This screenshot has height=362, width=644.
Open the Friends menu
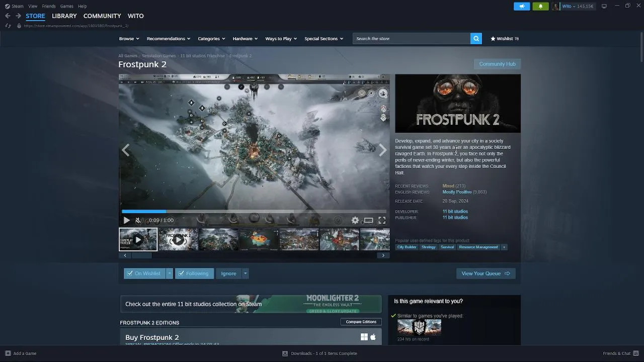[x=49, y=6]
